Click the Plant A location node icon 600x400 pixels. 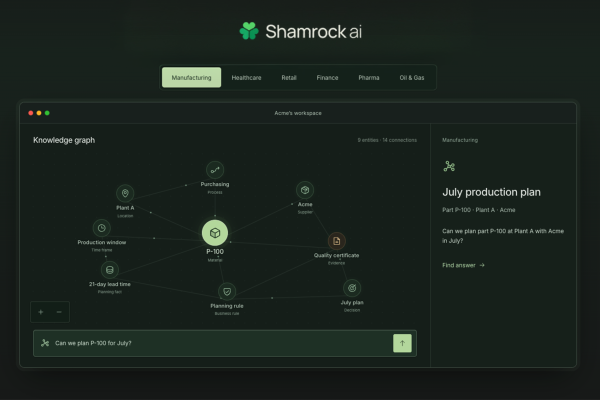tap(125, 193)
